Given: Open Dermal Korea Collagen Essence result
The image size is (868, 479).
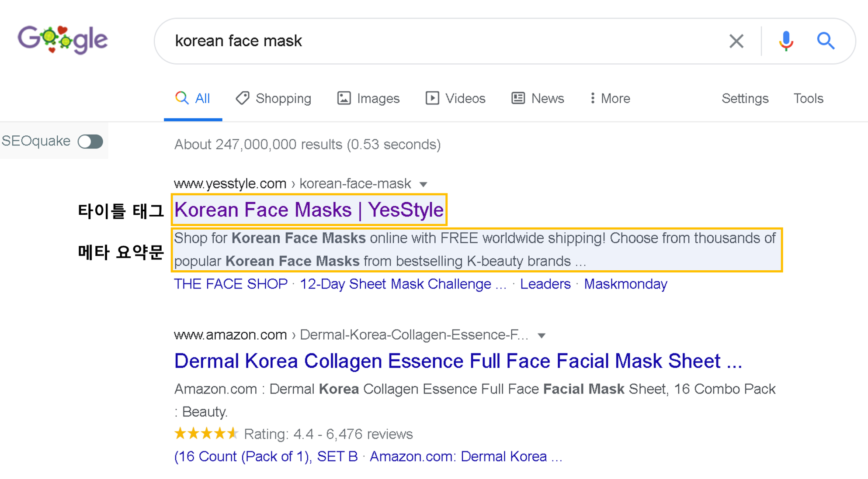Looking at the screenshot, I should tap(458, 361).
